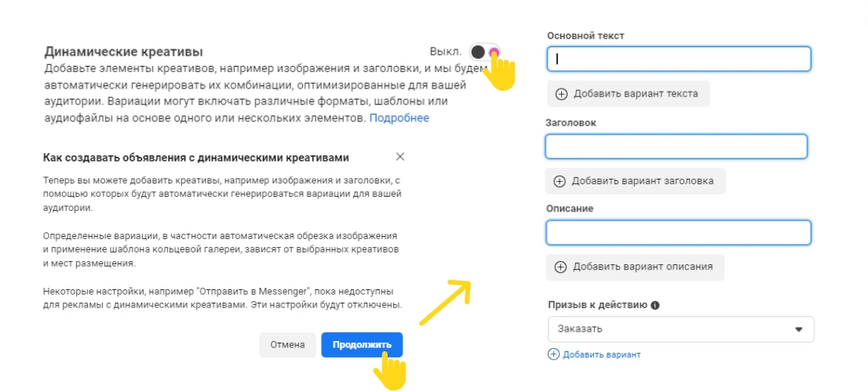This screenshot has width=868, height=392.
Task: Click the Выкл. toggle status label
Action: coord(446,52)
